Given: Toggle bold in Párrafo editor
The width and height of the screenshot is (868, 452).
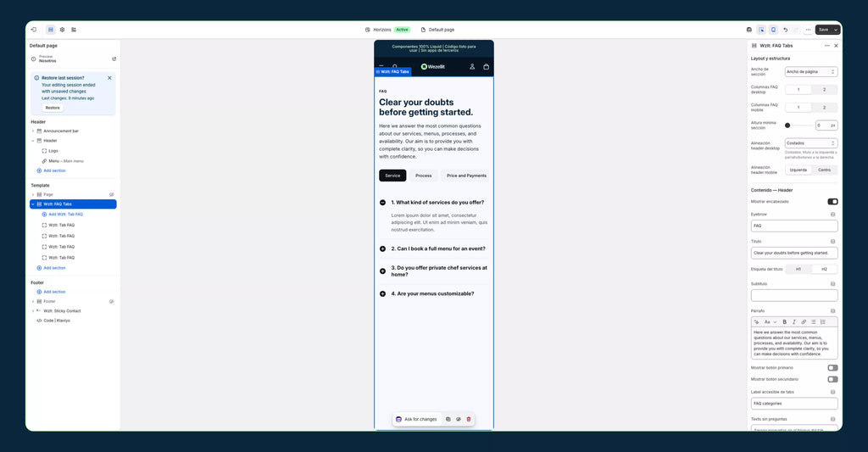Looking at the screenshot, I should (784, 322).
